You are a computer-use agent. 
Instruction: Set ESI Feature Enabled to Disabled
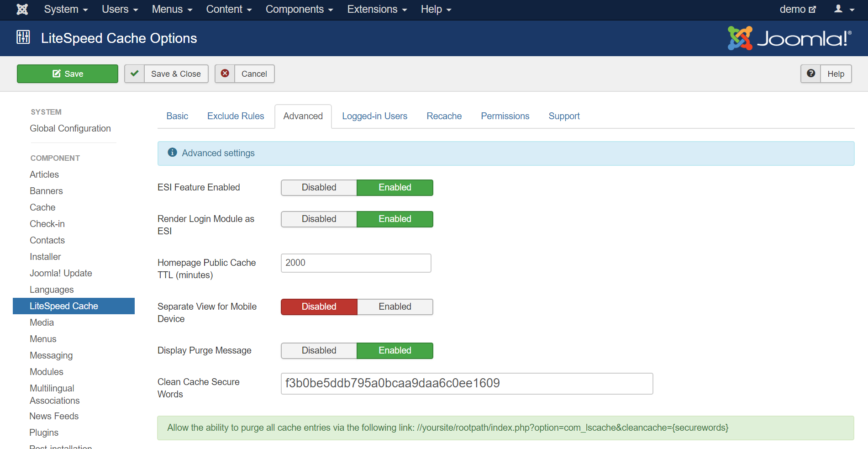click(x=319, y=187)
